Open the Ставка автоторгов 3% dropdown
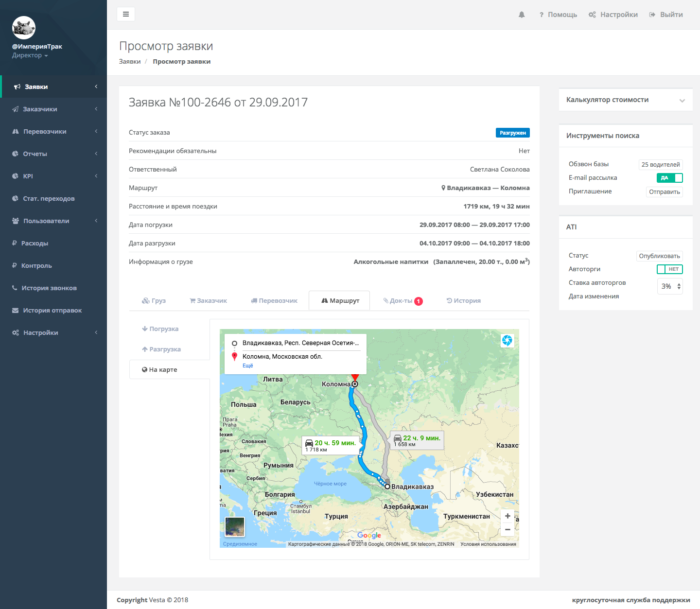700x609 pixels. click(x=670, y=286)
